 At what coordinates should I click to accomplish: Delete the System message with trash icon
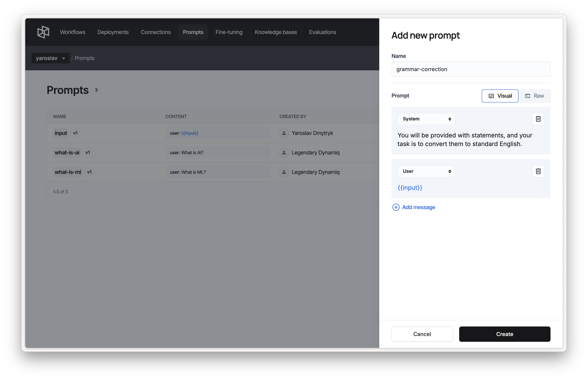point(538,119)
